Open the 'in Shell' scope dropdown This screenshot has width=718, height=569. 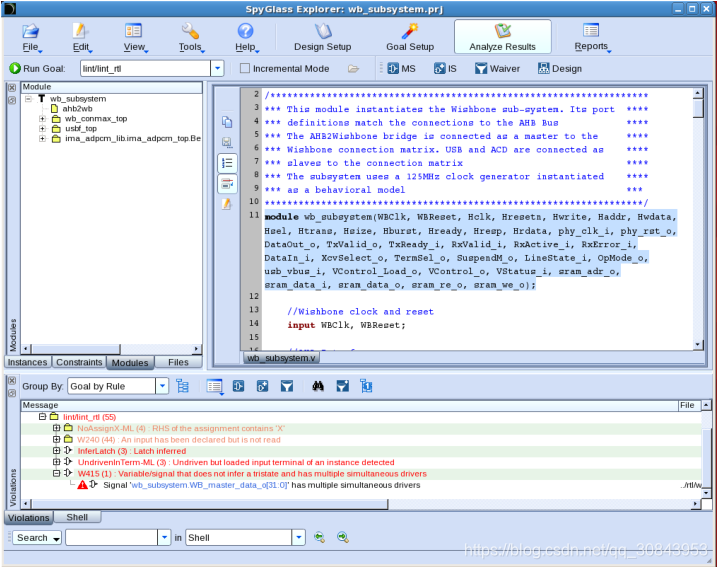pyautogui.click(x=299, y=537)
